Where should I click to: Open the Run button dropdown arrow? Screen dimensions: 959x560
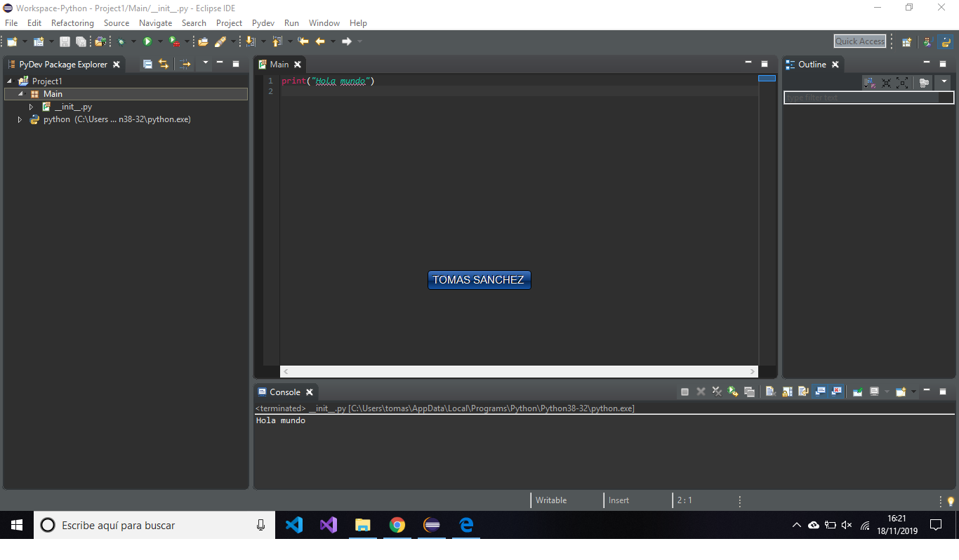coord(161,41)
